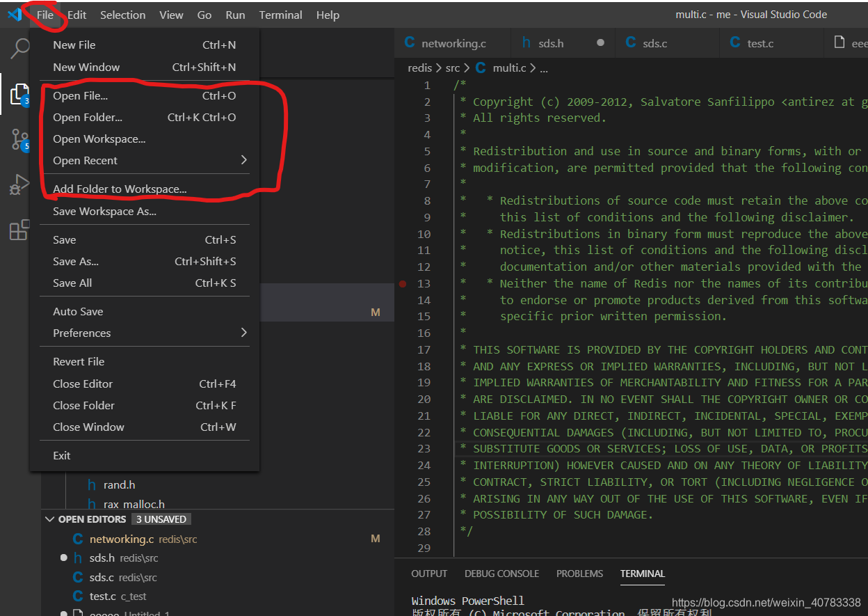Open the Search view in activity bar

pyautogui.click(x=19, y=49)
